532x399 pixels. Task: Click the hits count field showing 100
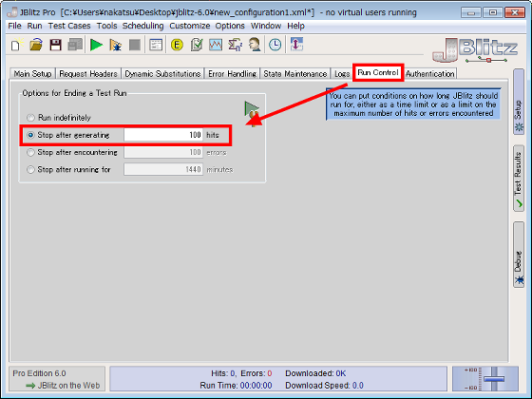tap(163, 135)
